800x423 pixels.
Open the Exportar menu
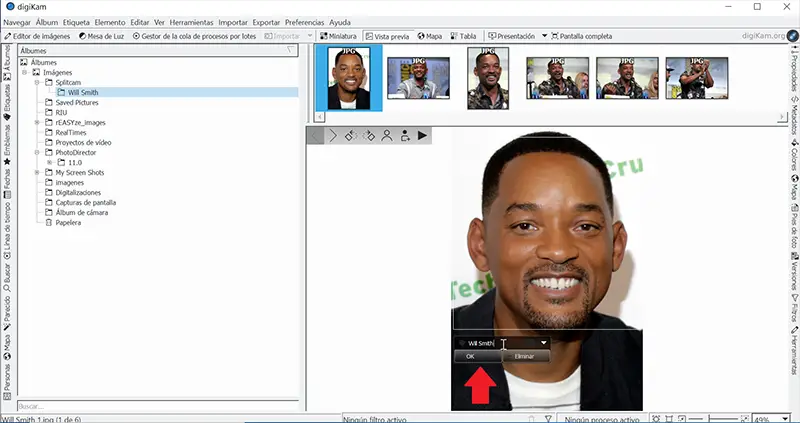(x=266, y=22)
